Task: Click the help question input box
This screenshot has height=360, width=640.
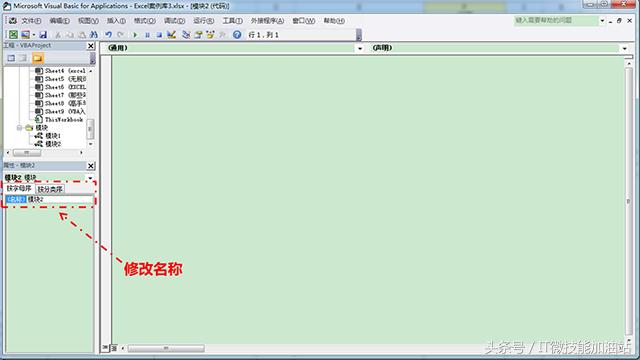Action: tap(556, 20)
